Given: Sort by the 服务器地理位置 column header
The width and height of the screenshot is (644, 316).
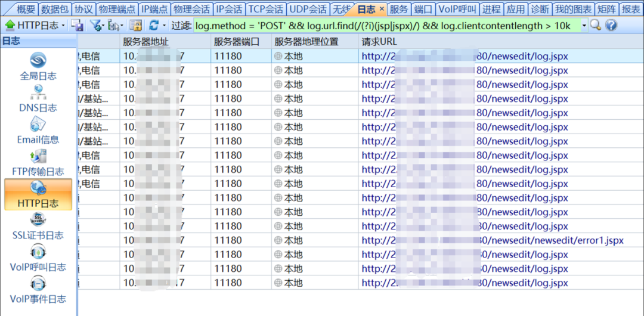Looking at the screenshot, I should [315, 42].
